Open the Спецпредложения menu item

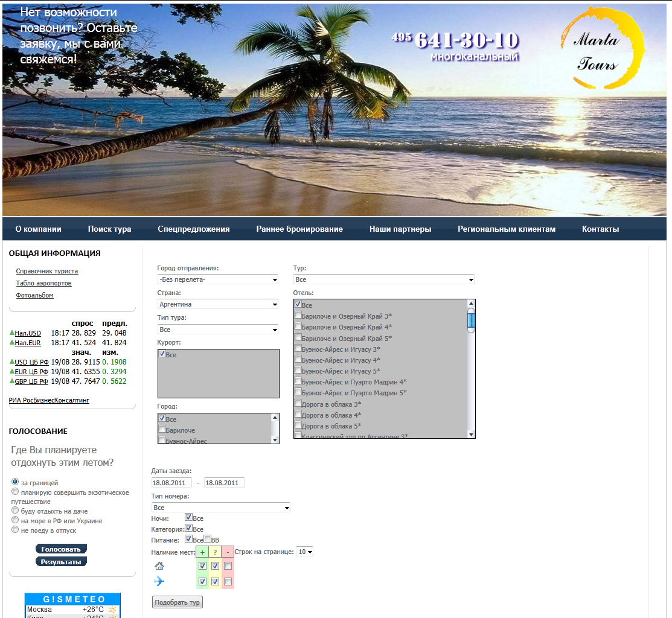[194, 229]
